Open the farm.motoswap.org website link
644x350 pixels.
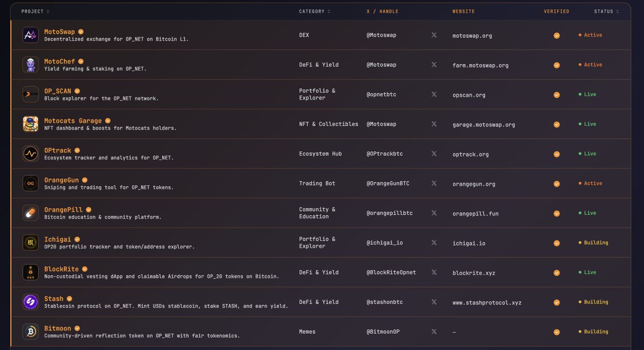(480, 65)
